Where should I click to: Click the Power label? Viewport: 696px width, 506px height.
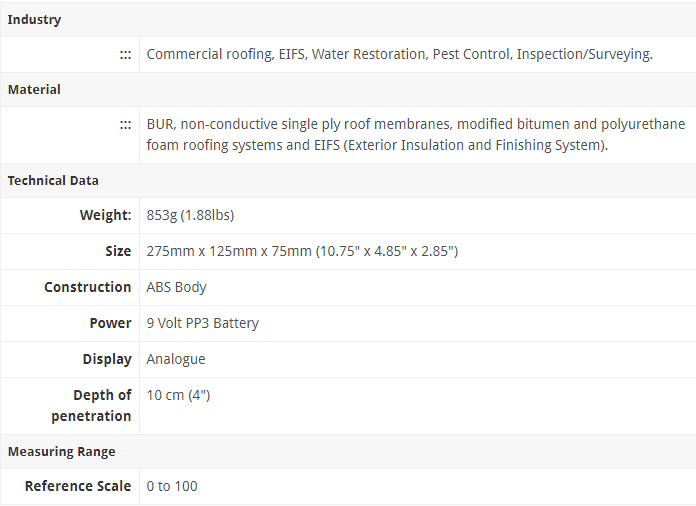coord(110,323)
